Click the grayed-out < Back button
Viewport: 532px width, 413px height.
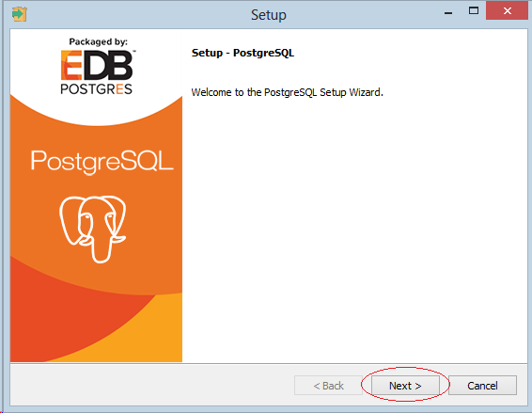[328, 386]
